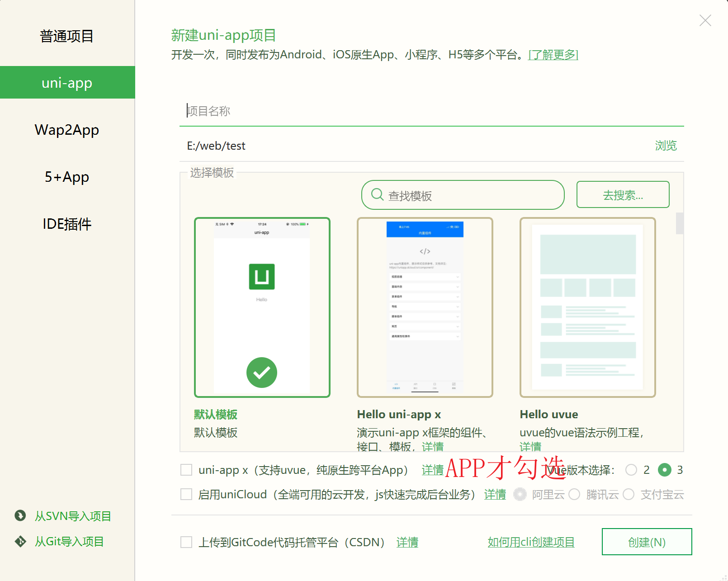728x581 pixels.
Task: Open the IDE插件 tab
Action: click(x=67, y=224)
